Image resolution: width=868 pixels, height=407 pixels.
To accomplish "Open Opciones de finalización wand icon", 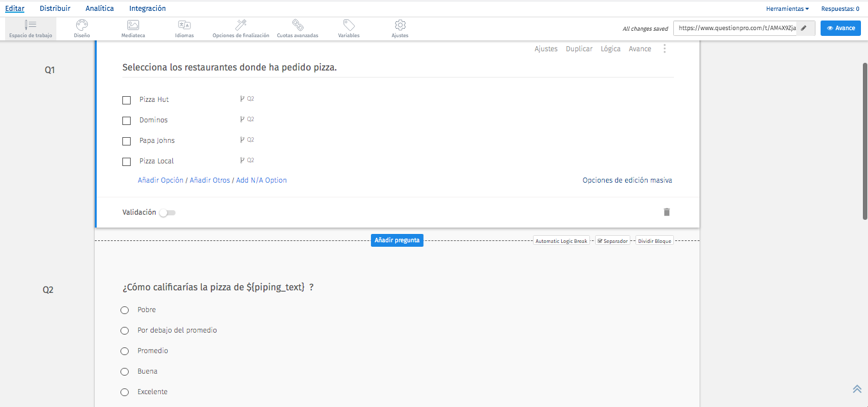I will point(241,26).
